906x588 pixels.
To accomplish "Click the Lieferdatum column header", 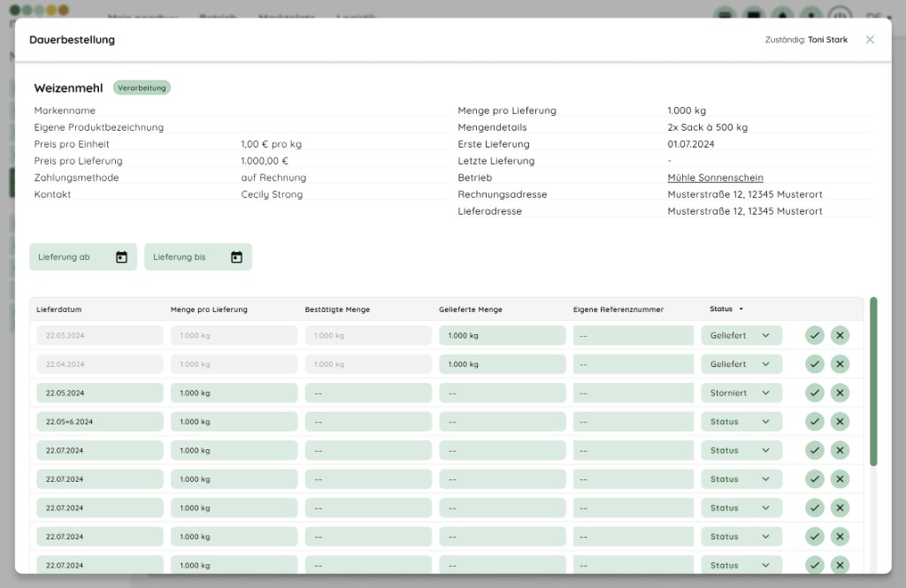I will click(59, 309).
